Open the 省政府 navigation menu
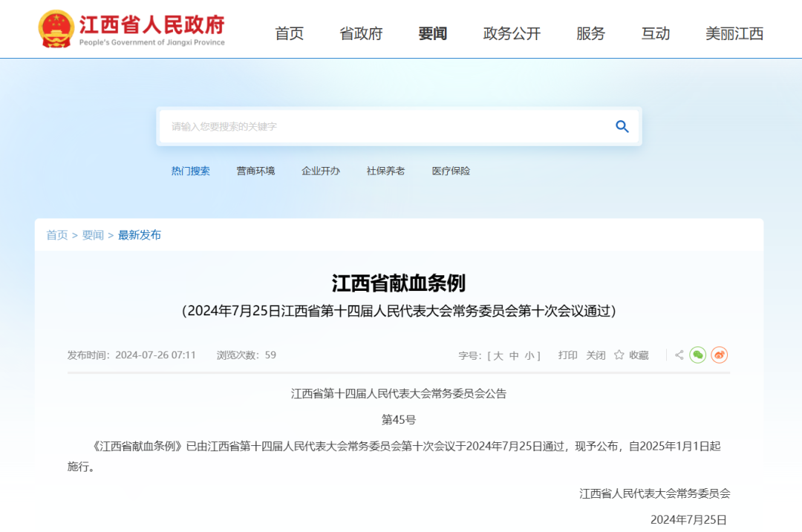The image size is (802, 532). 361,33
